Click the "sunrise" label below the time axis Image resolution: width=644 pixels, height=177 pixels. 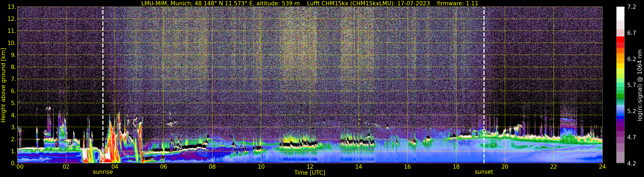tap(103, 172)
